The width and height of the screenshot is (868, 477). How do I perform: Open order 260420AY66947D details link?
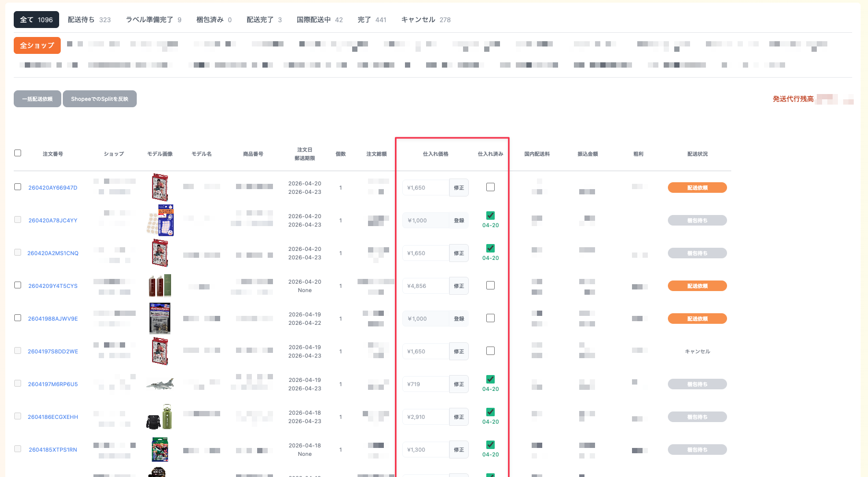click(x=53, y=188)
